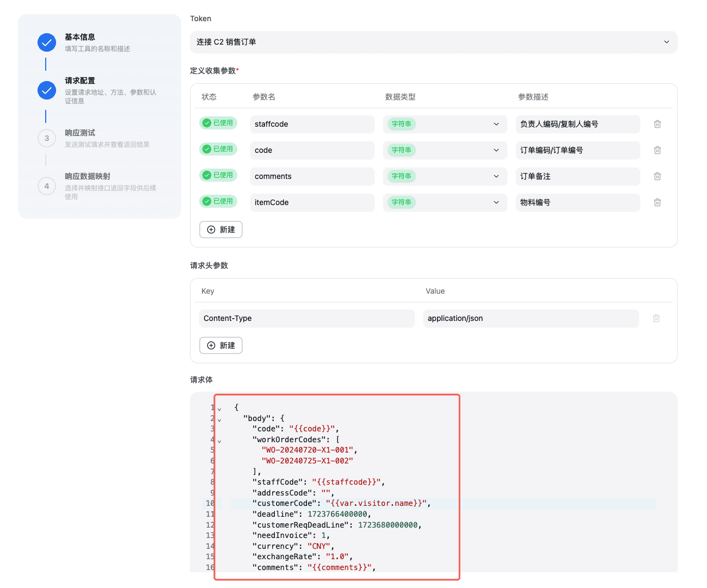Viewport: 707px width, 588px height.
Task: Open data type dropdown for itemCode
Action: pos(445,202)
